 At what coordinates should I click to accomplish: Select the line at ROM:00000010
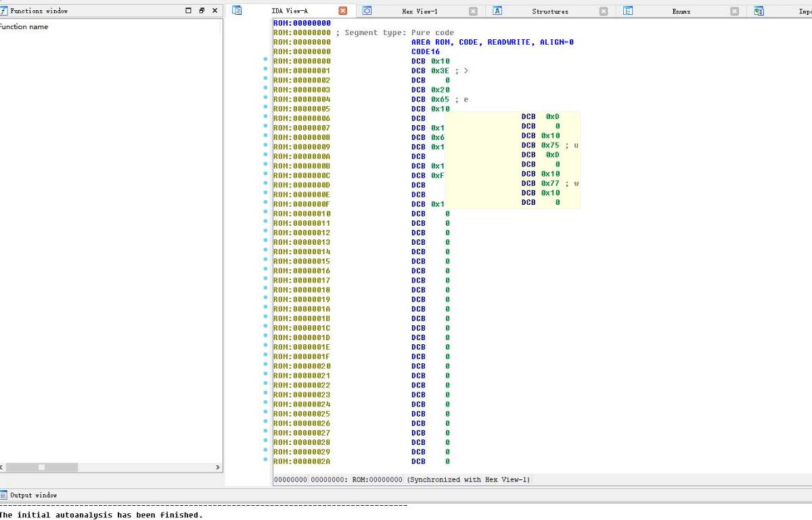[302, 214]
